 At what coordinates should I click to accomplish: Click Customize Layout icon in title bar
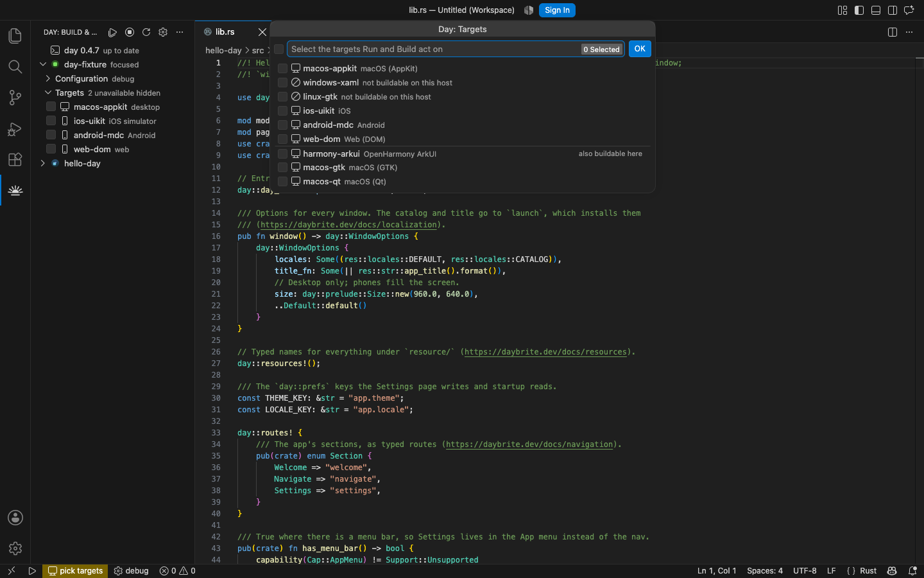[843, 10]
